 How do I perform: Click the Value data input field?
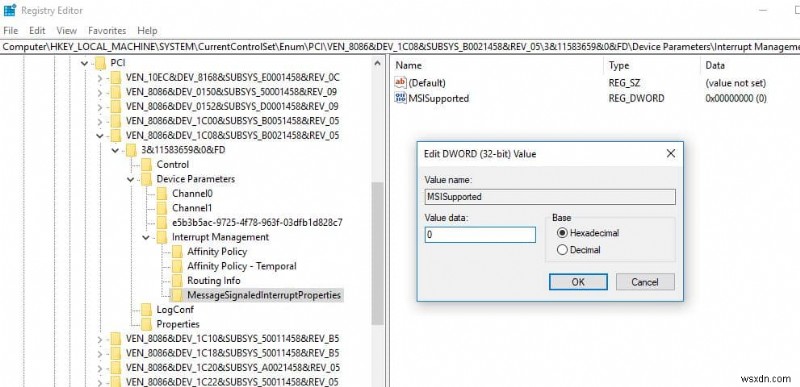tap(480, 235)
